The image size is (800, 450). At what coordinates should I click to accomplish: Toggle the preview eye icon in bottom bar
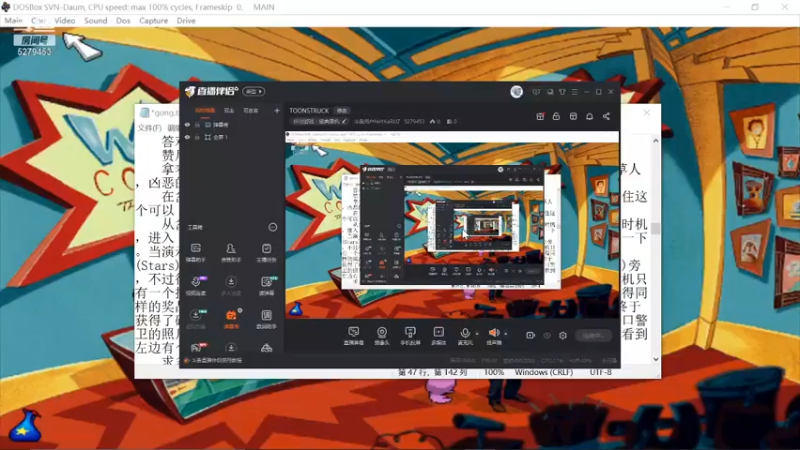click(547, 335)
